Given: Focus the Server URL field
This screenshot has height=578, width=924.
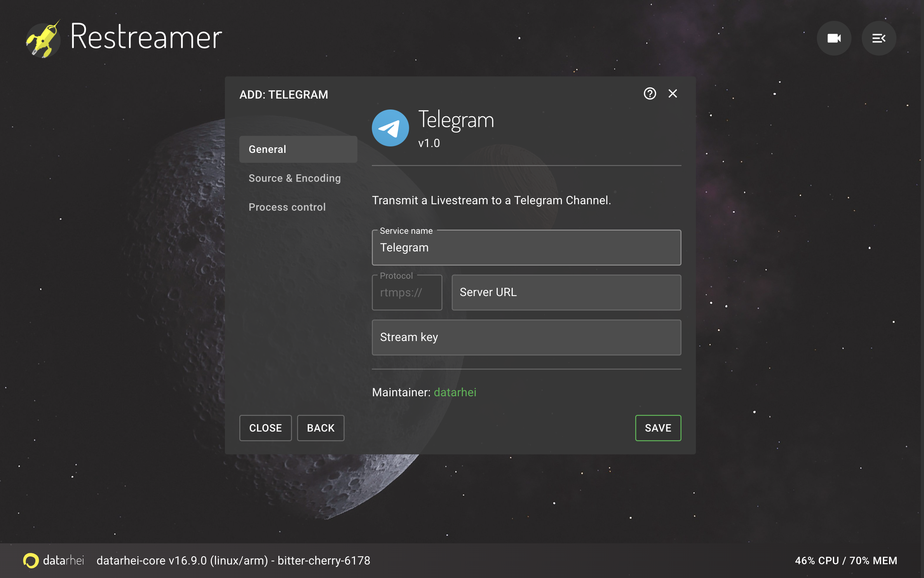Looking at the screenshot, I should [566, 293].
